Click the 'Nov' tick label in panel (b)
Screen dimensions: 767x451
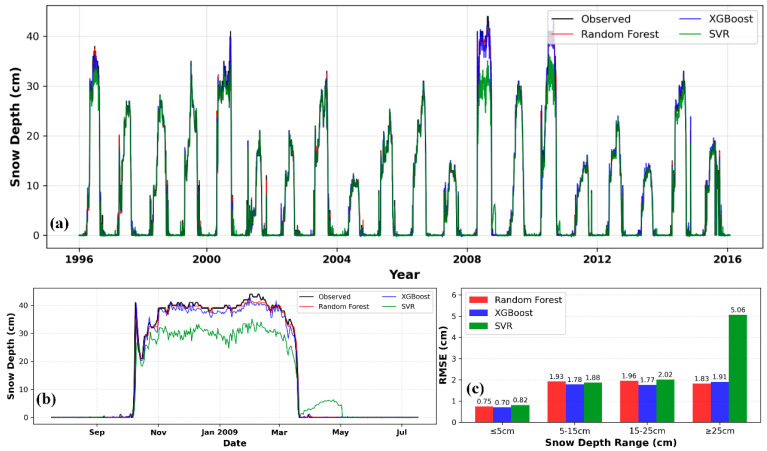(x=158, y=432)
